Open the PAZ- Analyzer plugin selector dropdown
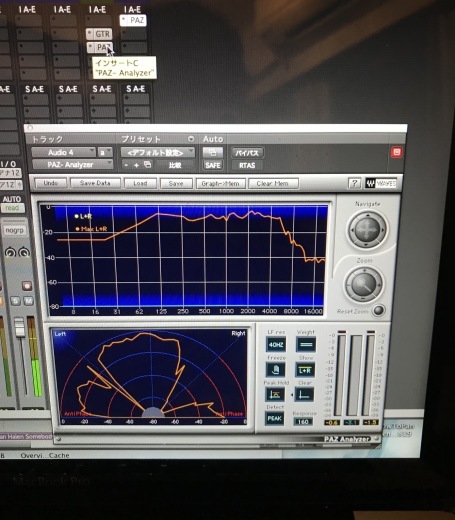 tap(72, 165)
